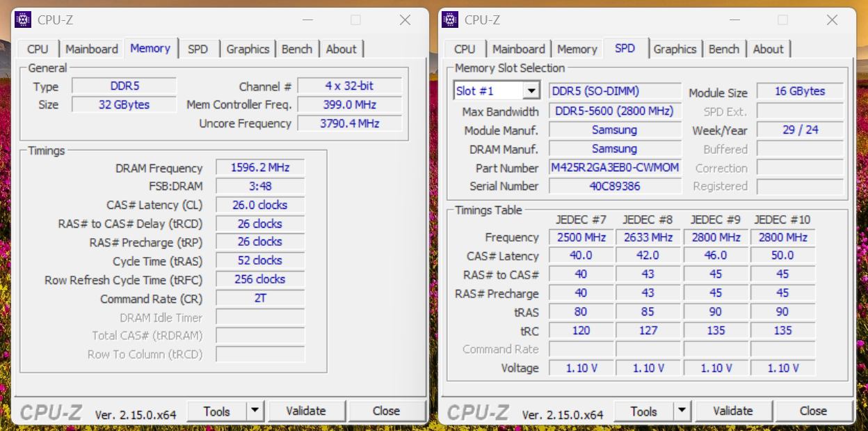Minimize the right CPU-Z window

734,20
